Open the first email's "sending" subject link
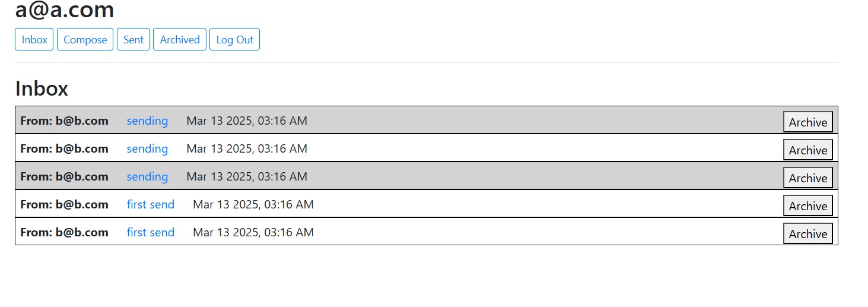The image size is (868, 307). coord(147,121)
